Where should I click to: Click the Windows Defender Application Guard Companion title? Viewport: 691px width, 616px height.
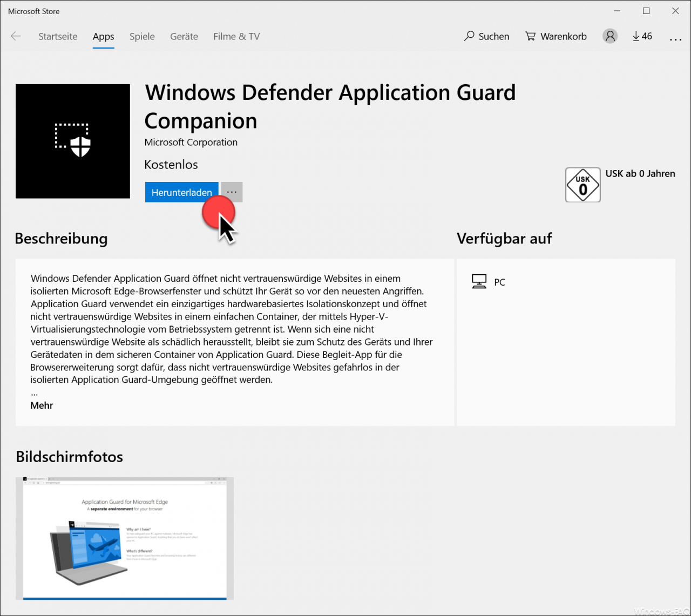pyautogui.click(x=330, y=107)
